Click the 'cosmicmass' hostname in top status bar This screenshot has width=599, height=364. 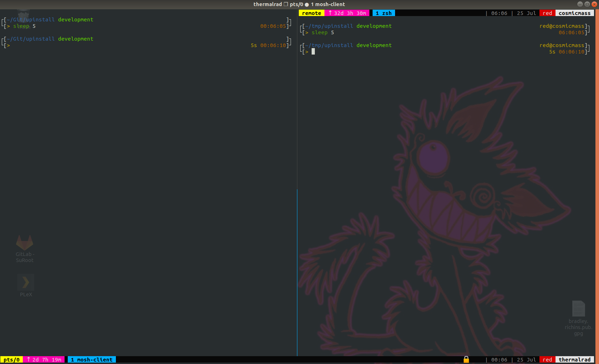pyautogui.click(x=574, y=13)
